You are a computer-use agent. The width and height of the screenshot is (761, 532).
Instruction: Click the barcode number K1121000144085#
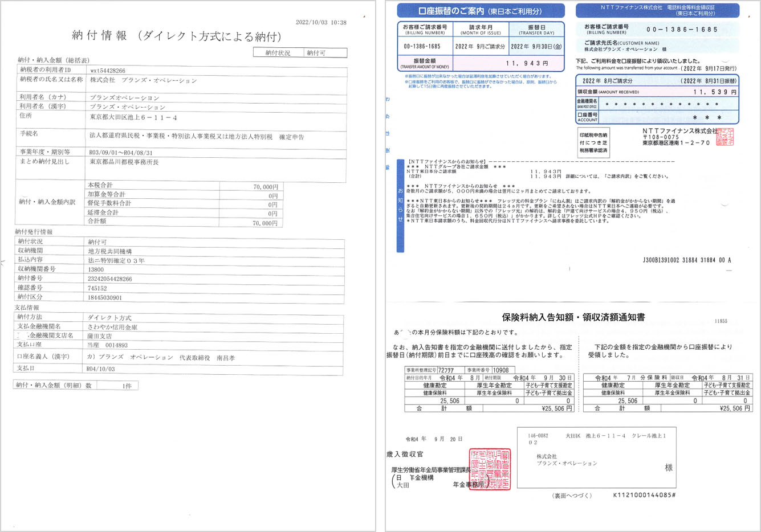(644, 495)
